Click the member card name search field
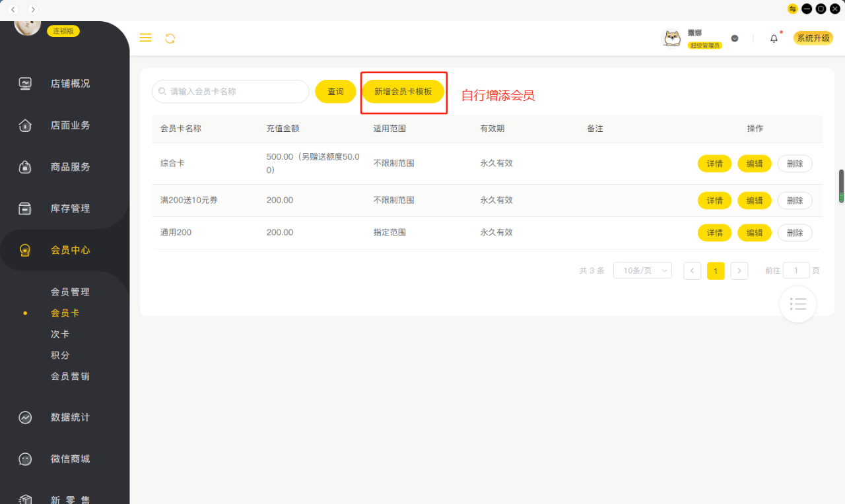Image resolution: width=845 pixels, height=504 pixels. 230,91
